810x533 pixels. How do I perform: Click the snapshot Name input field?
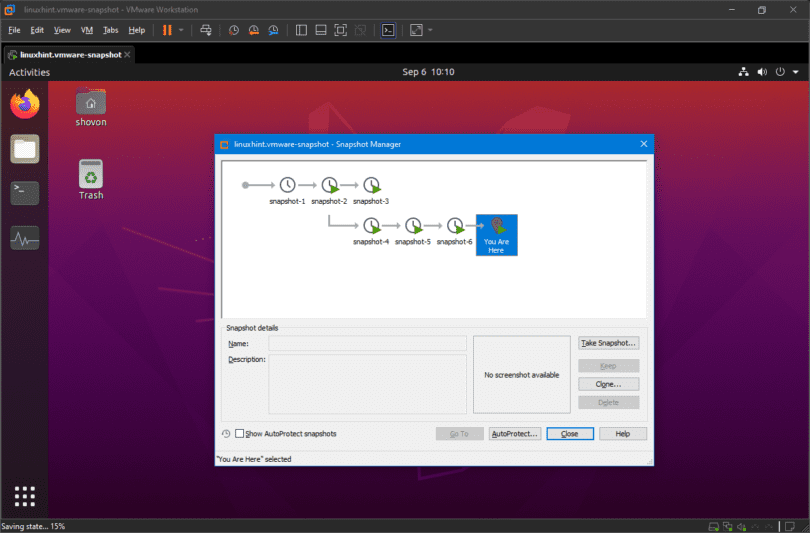(x=367, y=343)
